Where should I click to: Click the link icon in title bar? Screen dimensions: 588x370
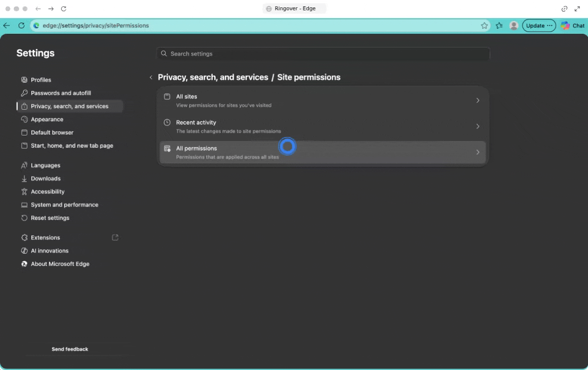(564, 9)
